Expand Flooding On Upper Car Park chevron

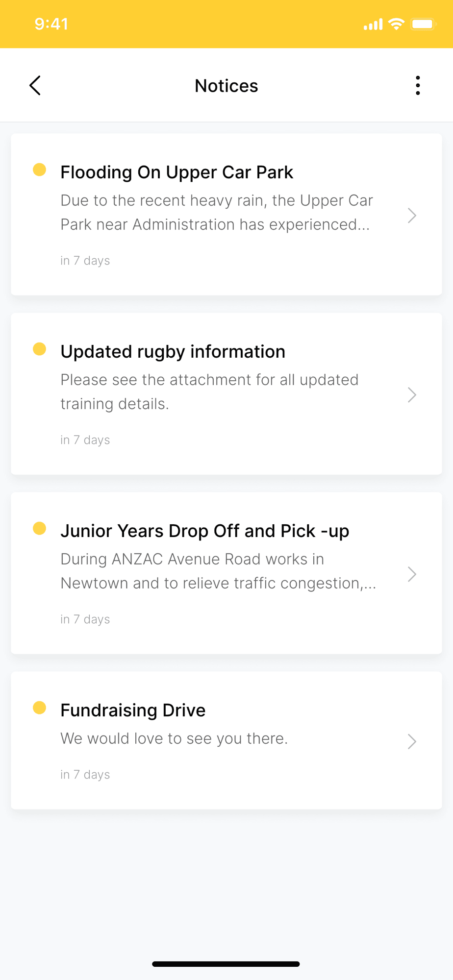coord(412,216)
